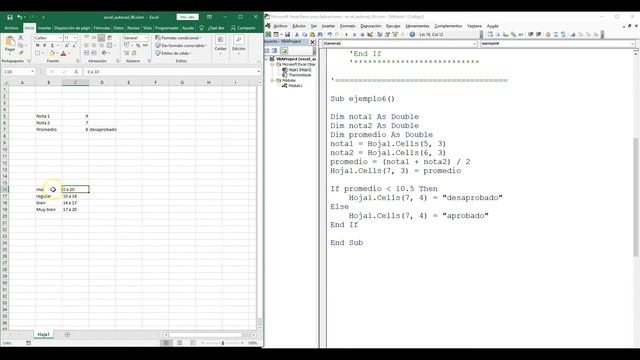
Task: Switch to the Programador ribbon tab
Action: tap(167, 28)
